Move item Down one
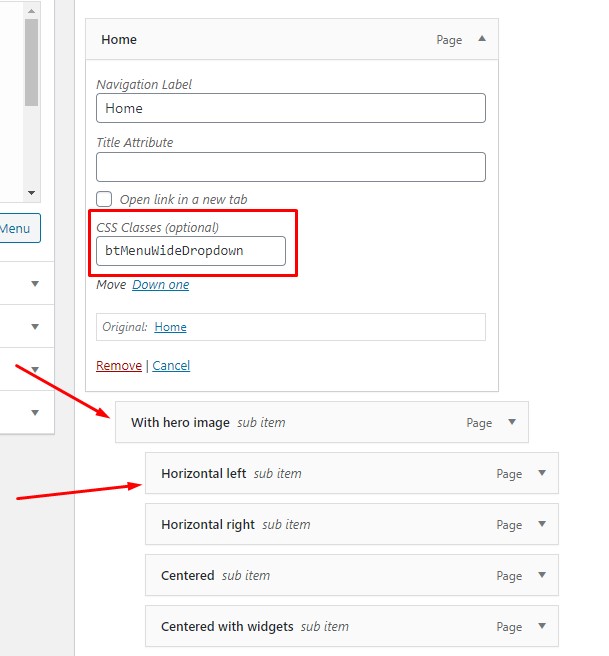Image resolution: width=609 pixels, height=656 pixels. [x=161, y=285]
